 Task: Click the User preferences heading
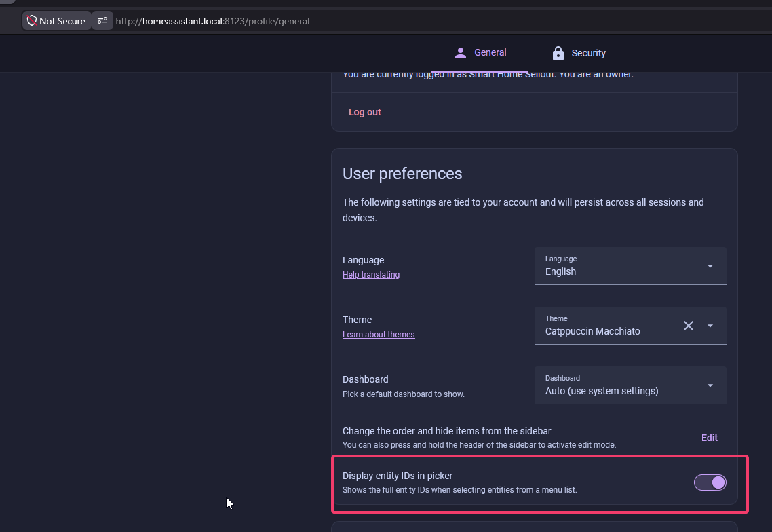coord(402,174)
